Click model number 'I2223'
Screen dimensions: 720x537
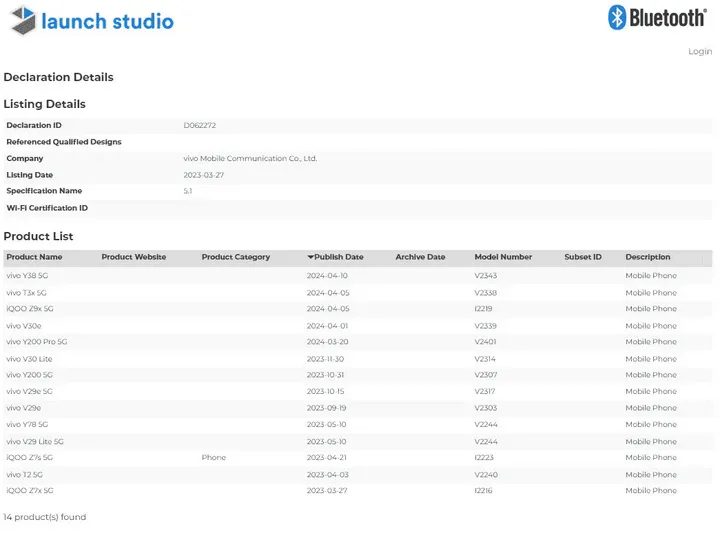[484, 458]
